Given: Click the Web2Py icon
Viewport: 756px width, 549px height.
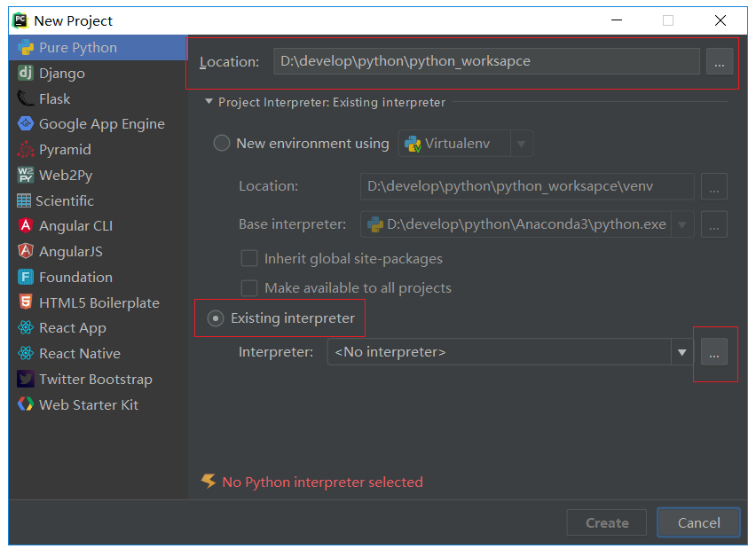Looking at the screenshot, I should coord(26,175).
